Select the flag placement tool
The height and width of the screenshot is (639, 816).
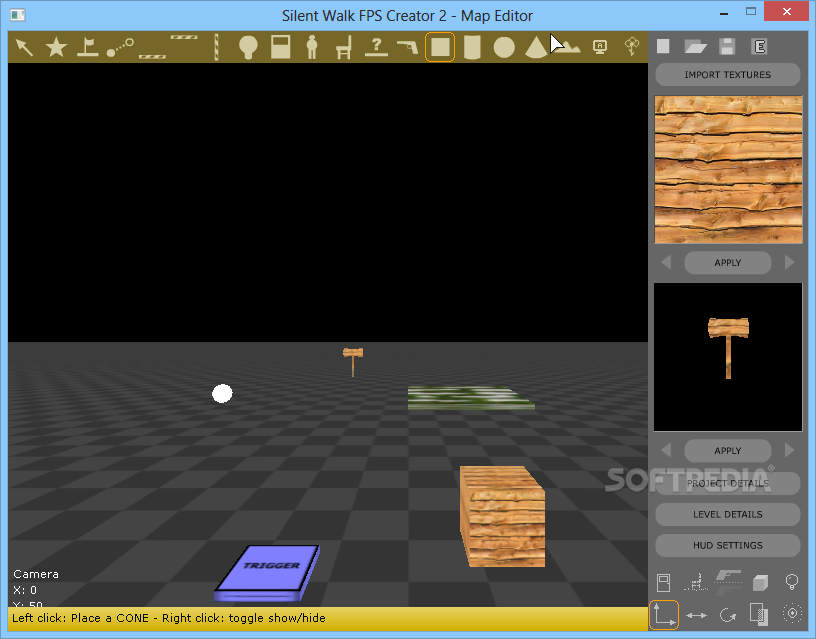(88, 47)
